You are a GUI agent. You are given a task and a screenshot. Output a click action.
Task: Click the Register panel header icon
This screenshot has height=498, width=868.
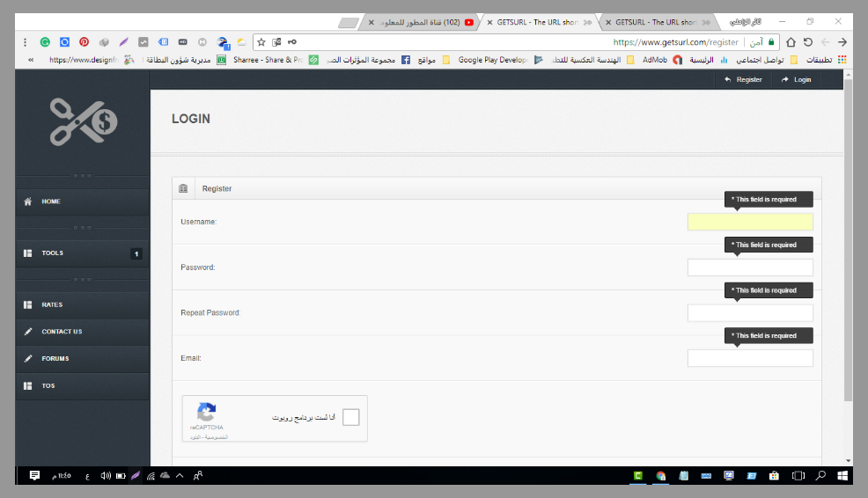pos(183,188)
